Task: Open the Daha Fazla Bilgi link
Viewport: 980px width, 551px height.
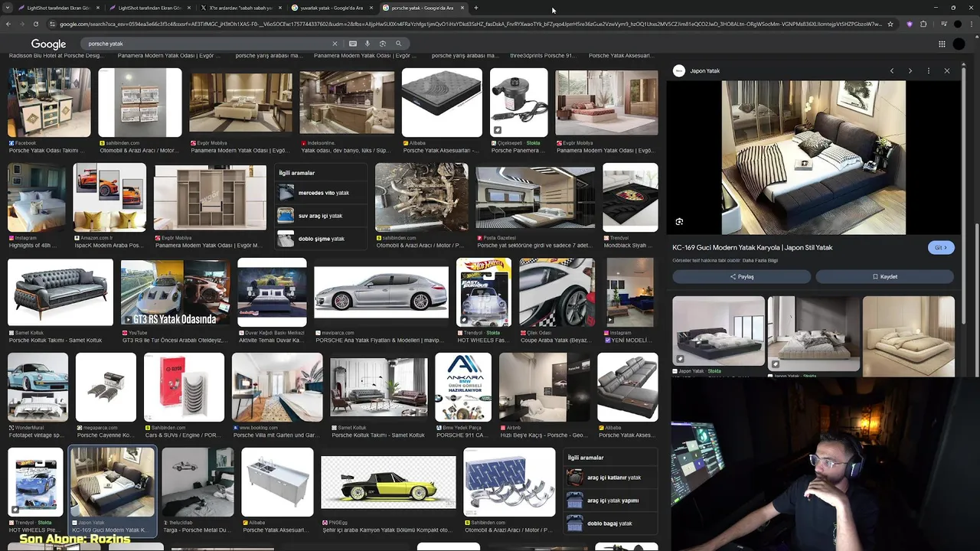Action: click(x=759, y=260)
